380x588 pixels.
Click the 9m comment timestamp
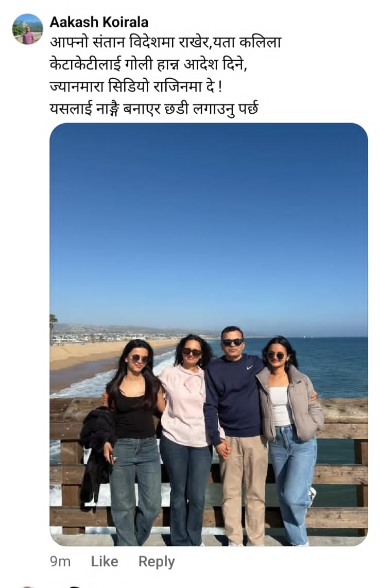(60, 561)
